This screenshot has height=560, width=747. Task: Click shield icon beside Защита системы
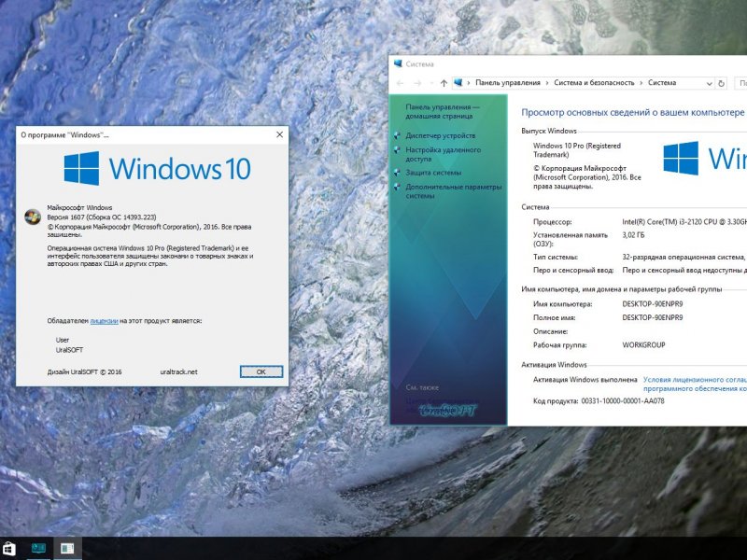tap(398, 173)
